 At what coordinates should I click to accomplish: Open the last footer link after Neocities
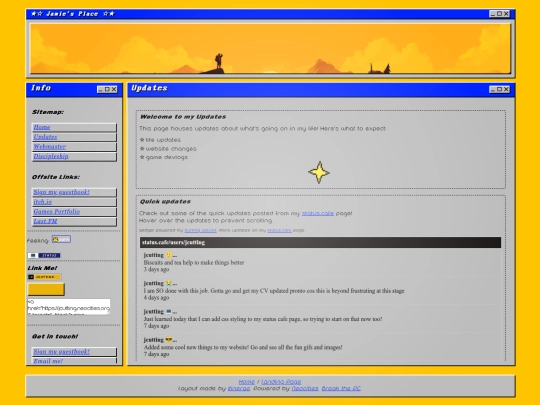[x=341, y=388]
